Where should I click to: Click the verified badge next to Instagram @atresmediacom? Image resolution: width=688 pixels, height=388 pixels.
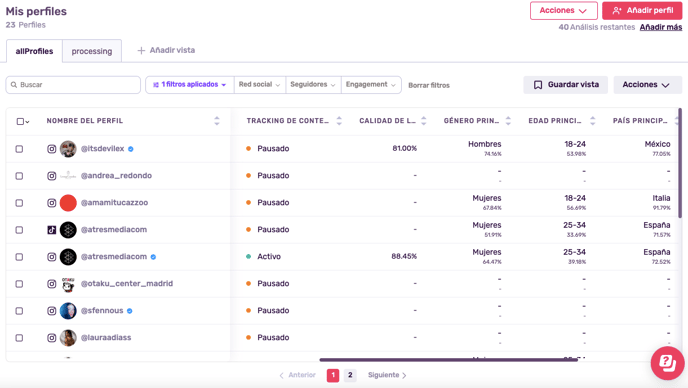click(x=153, y=257)
